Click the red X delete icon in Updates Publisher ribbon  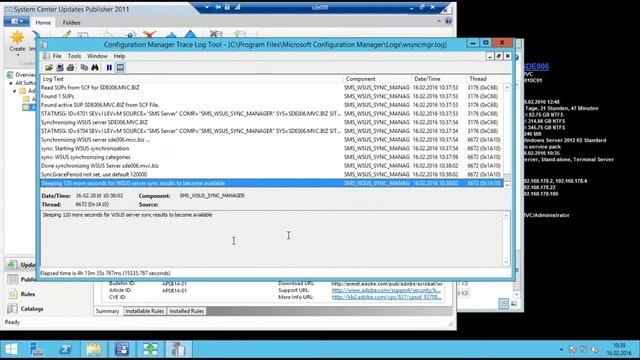tap(150, 35)
